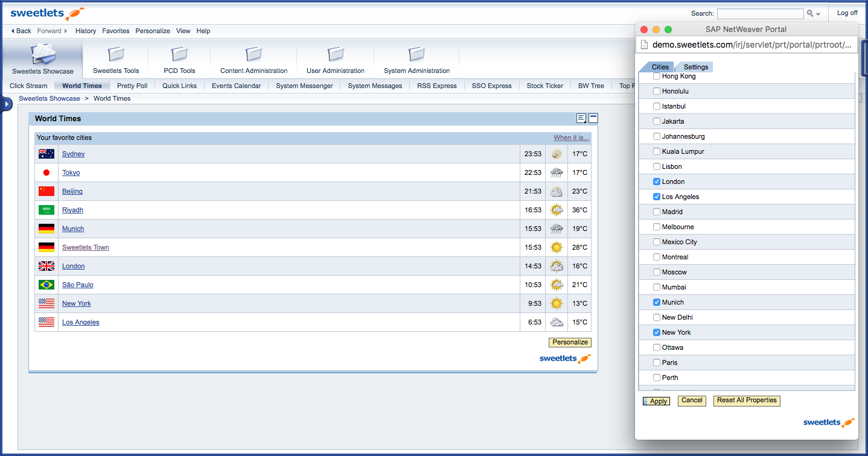Click Reset All Properties button
The height and width of the screenshot is (456, 868).
tap(747, 401)
